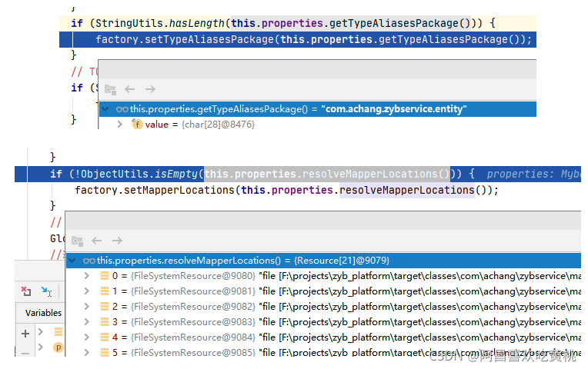Select row 4 = {FileSystemResource@9084}
Screen dimensions: 588x369
[323, 337]
